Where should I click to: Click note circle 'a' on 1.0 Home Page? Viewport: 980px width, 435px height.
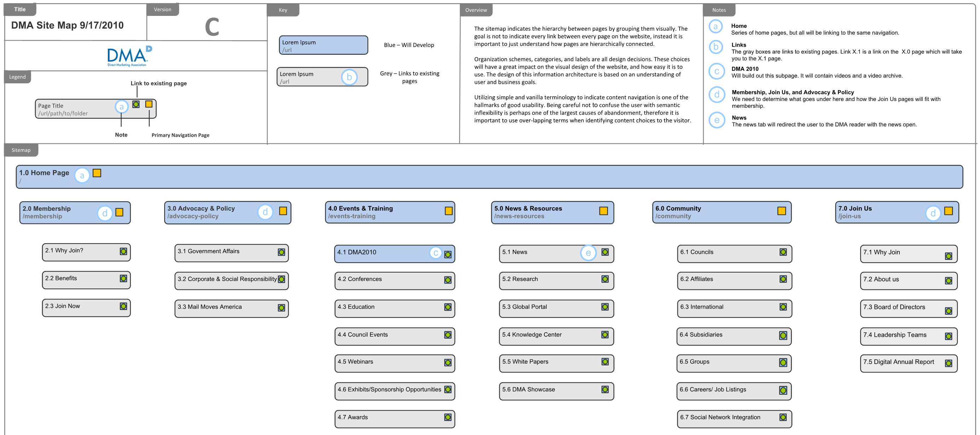point(82,176)
